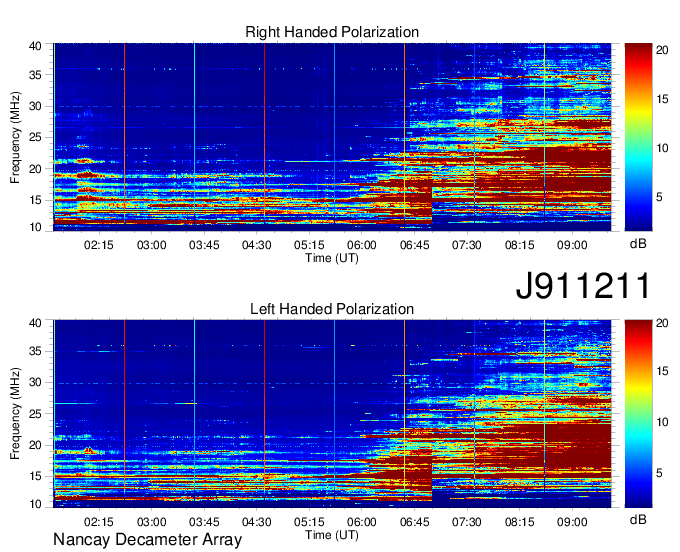Click the Right Handed Polarization spectrogram image
680x552 pixels.
click(332, 137)
